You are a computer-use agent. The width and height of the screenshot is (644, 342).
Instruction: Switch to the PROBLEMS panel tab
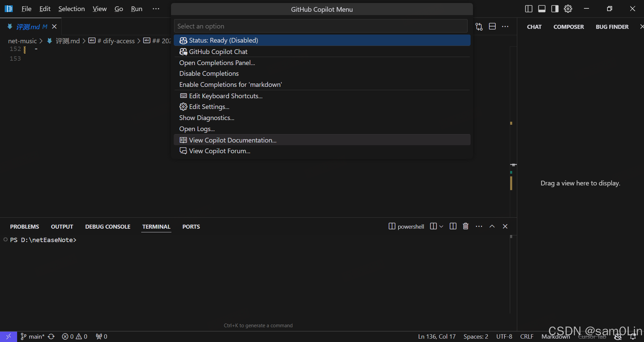(x=24, y=227)
